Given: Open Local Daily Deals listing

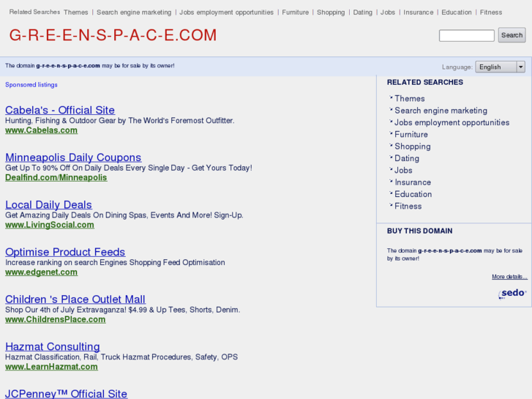Looking at the screenshot, I should (x=48, y=204).
